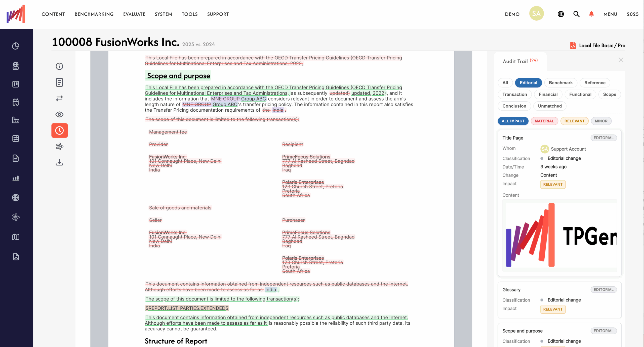Screen dimensions: 644x347
Task: Click the highlighted audit trail clock icon
Action: point(60,131)
